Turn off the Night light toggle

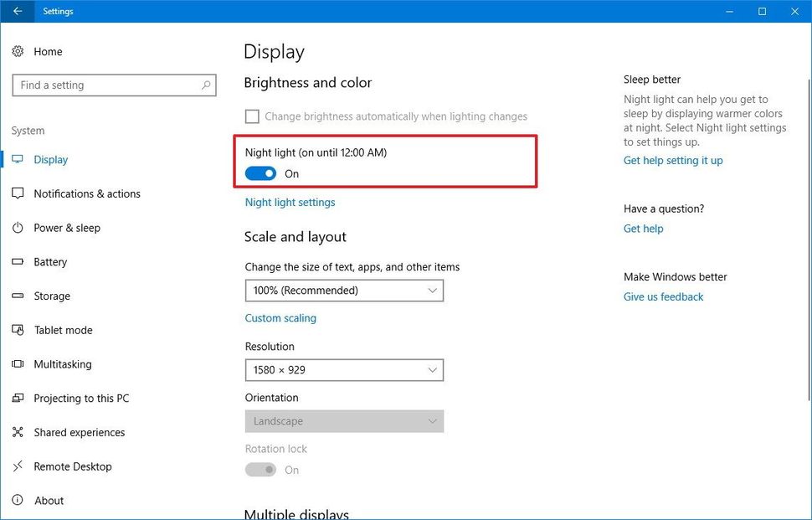(260, 173)
